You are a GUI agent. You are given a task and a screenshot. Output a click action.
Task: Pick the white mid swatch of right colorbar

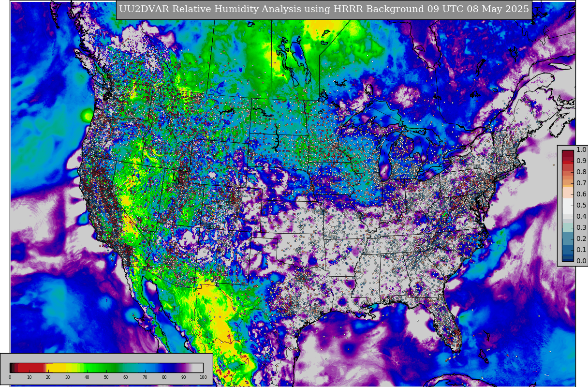tap(568, 206)
